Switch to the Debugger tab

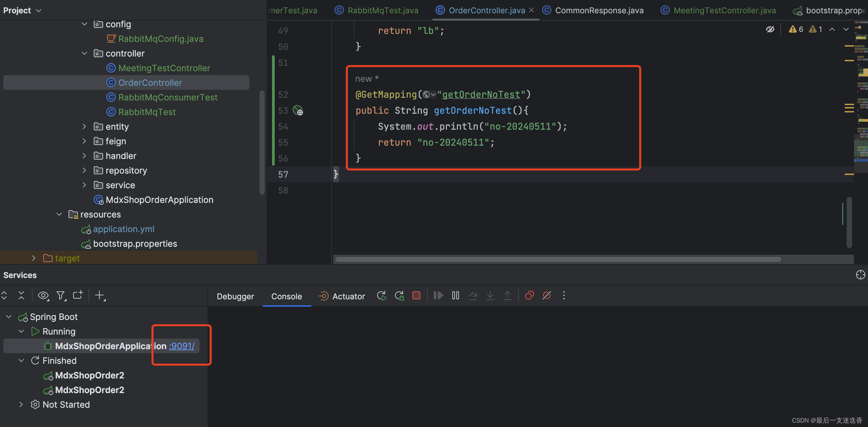click(235, 296)
